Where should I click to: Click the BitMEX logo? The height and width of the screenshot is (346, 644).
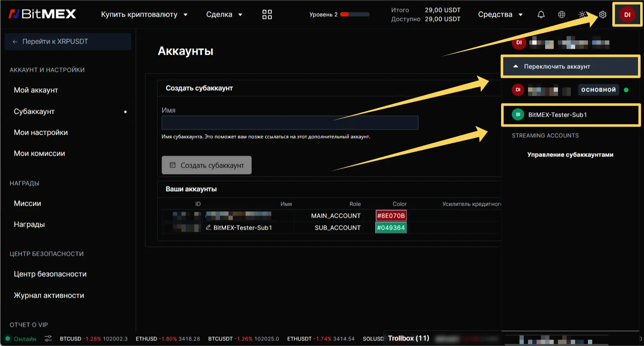[42, 14]
